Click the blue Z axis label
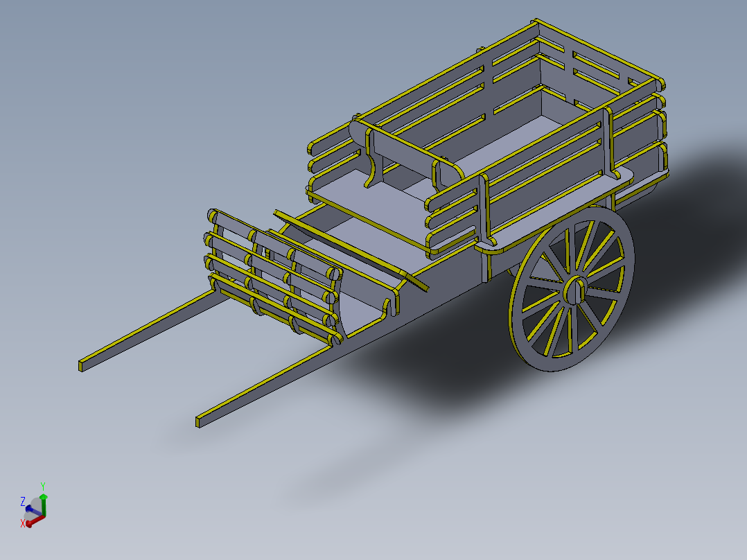 23,501
